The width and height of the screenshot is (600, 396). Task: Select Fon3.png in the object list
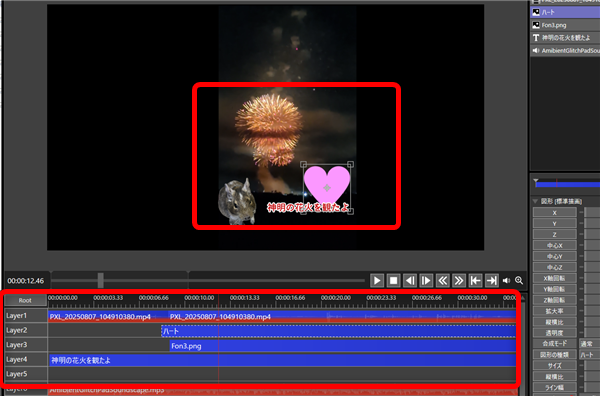(565, 25)
